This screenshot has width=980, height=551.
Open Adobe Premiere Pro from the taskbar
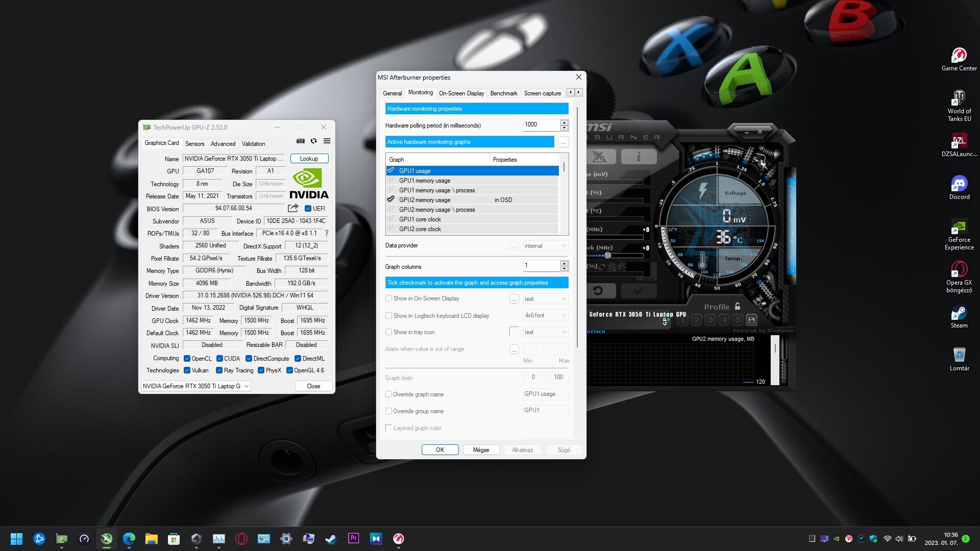[353, 539]
